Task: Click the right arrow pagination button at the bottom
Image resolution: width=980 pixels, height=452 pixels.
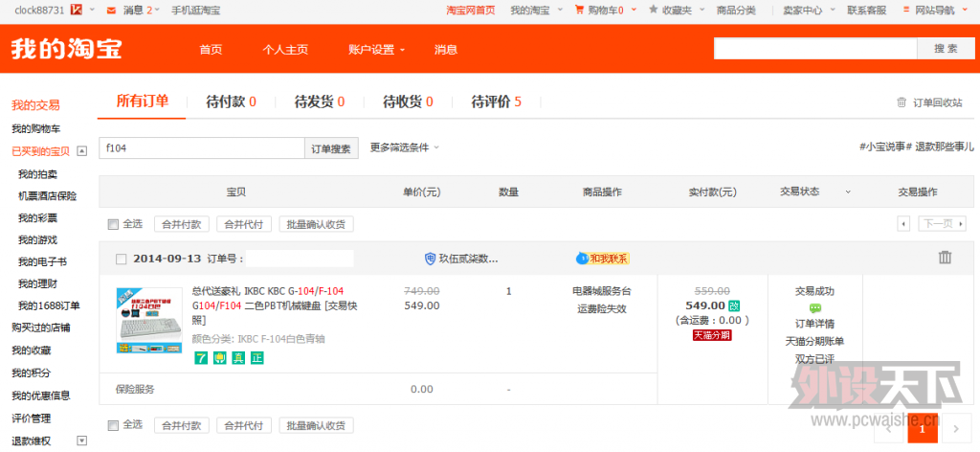Action: coord(955,429)
